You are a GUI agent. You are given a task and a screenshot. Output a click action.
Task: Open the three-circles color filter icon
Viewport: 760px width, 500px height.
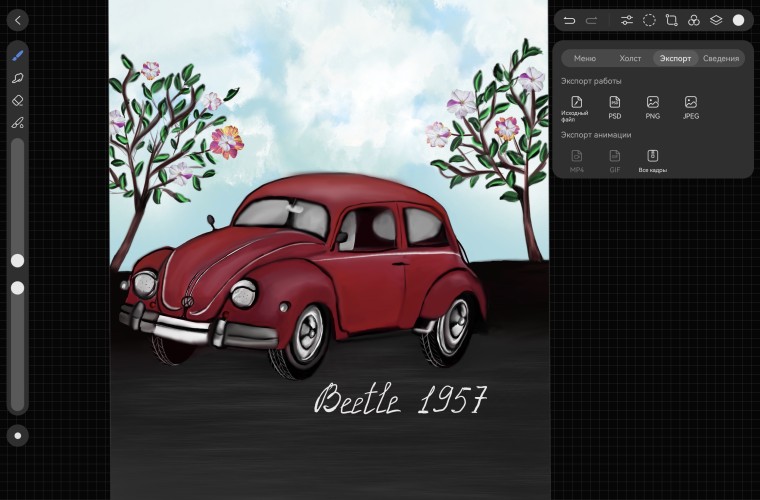[693, 20]
